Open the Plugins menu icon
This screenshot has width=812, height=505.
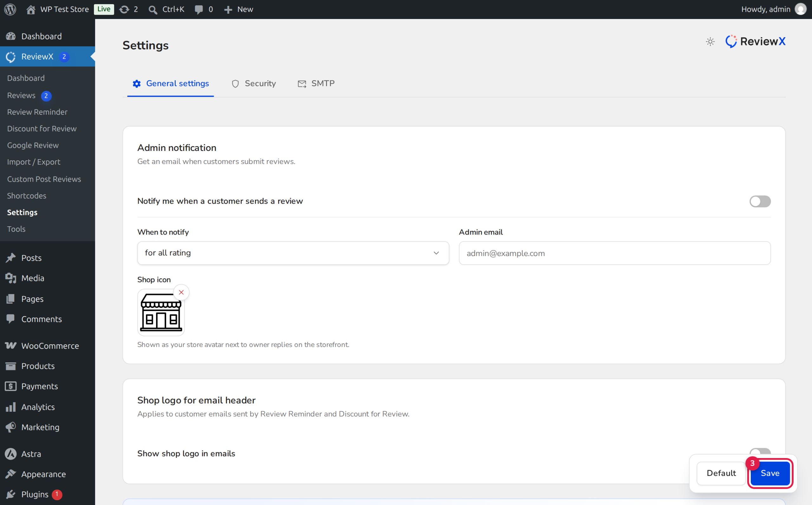(x=11, y=494)
